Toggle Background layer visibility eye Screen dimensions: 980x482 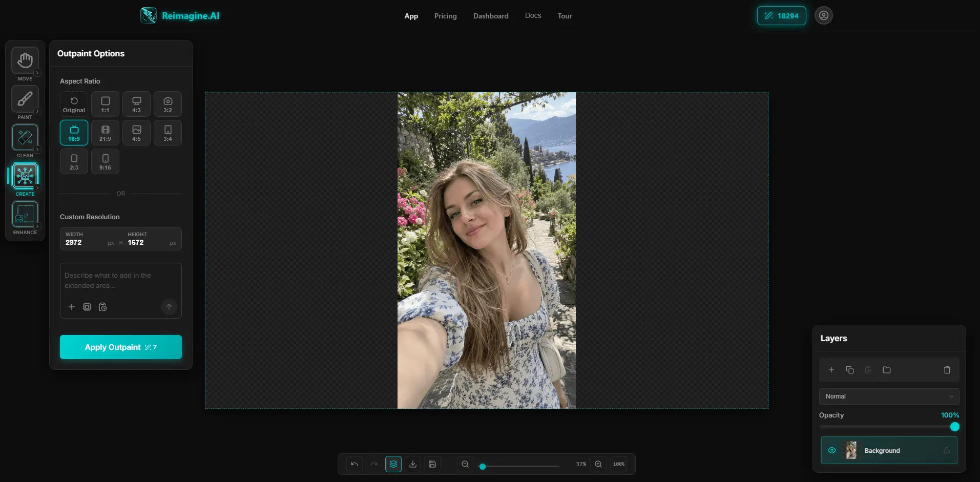[832, 450]
